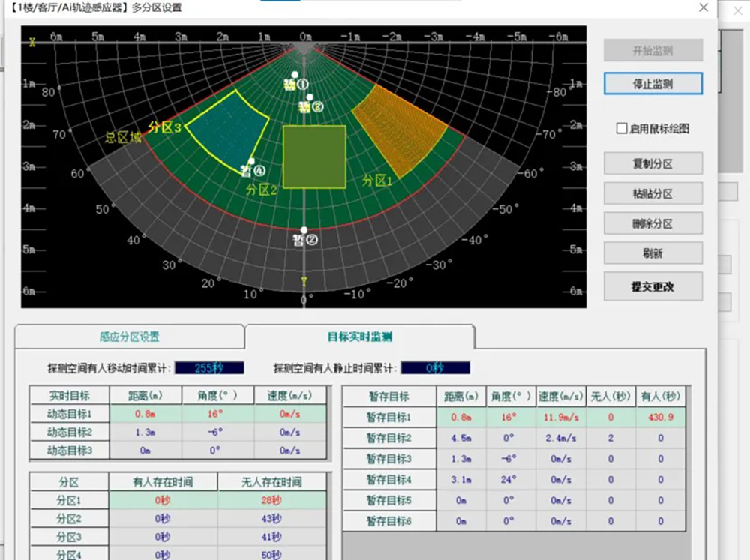Click the 41秒 value for 分区3
Screen dimensions: 750x560
[x=271, y=537]
